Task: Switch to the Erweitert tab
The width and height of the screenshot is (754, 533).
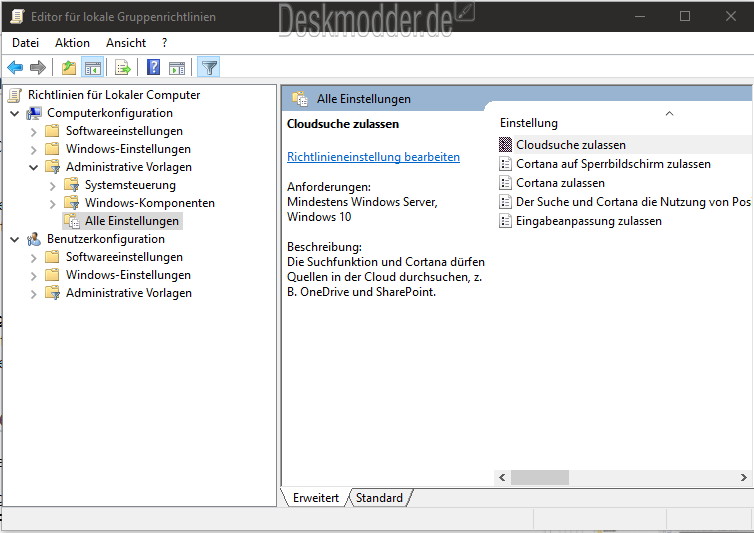Action: [315, 498]
